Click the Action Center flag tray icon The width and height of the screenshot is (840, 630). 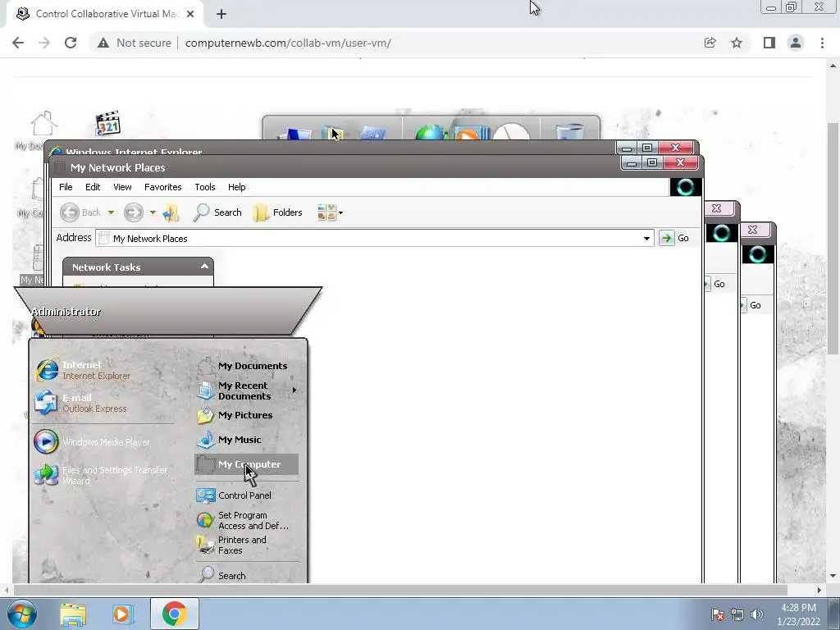pyautogui.click(x=718, y=615)
